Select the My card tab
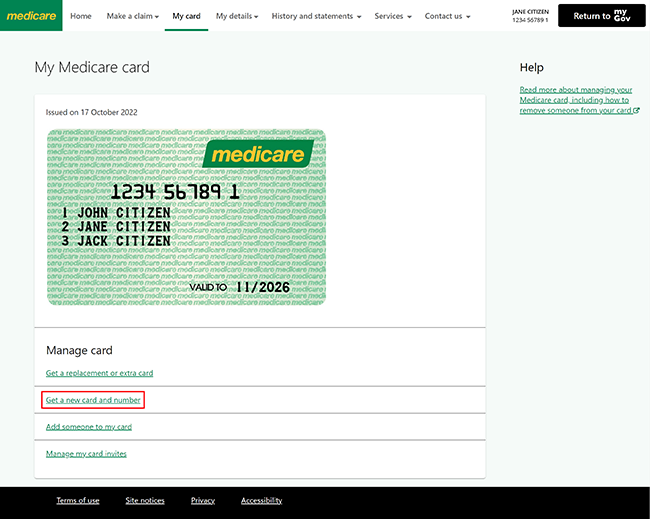Viewport: 650px width, 519px height. pyautogui.click(x=187, y=16)
